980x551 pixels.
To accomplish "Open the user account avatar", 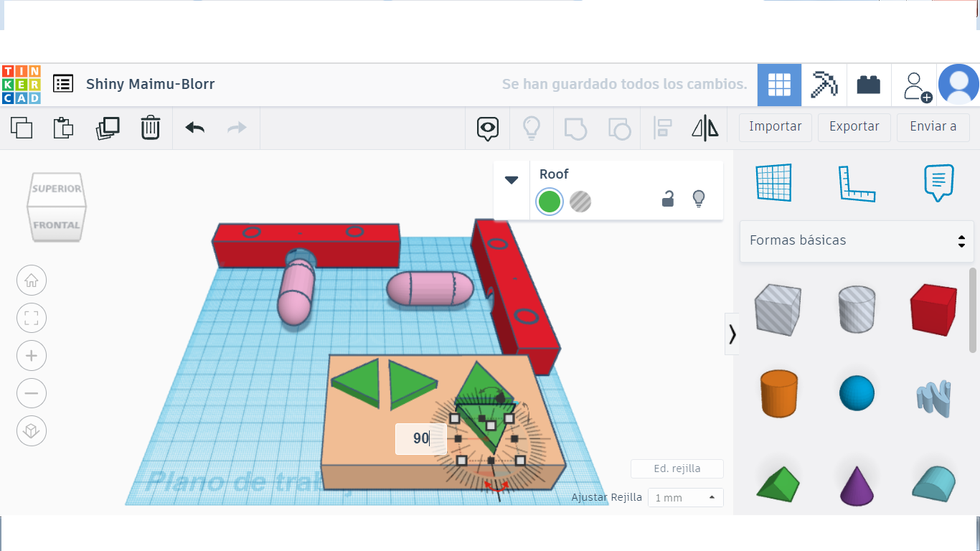I will [x=958, y=85].
